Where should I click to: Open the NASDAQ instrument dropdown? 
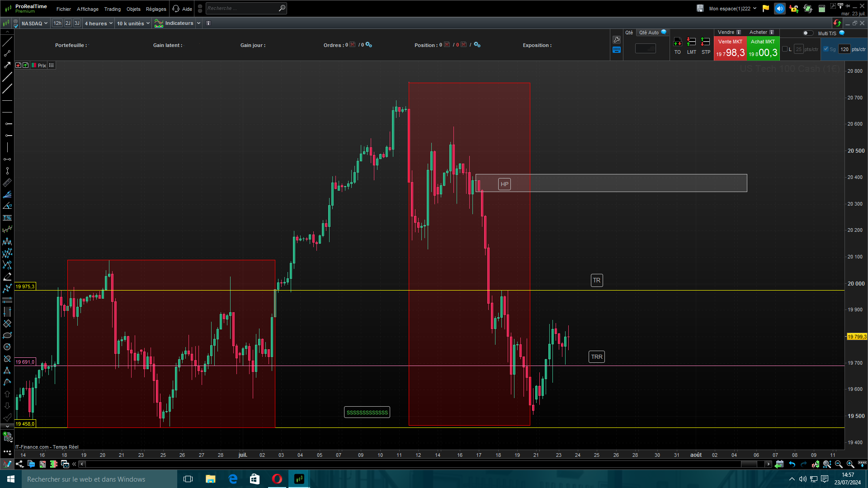[34, 23]
